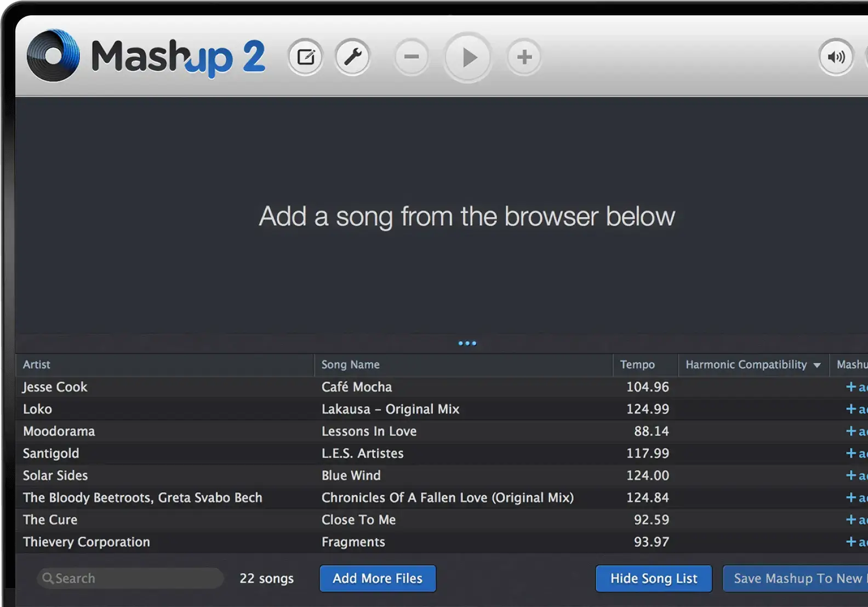Click the 117.99 tempo value
The width and height of the screenshot is (868, 607).
(x=648, y=454)
